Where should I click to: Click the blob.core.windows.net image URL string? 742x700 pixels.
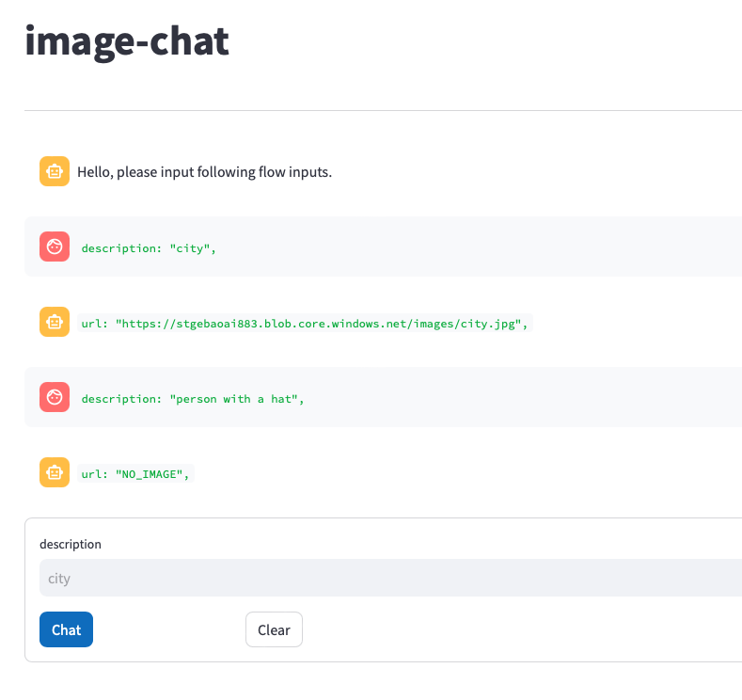pos(320,324)
